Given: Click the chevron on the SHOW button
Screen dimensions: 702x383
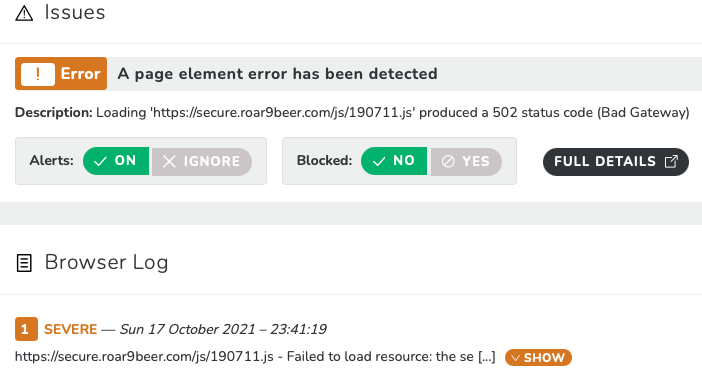Looking at the screenshot, I should (x=515, y=358).
